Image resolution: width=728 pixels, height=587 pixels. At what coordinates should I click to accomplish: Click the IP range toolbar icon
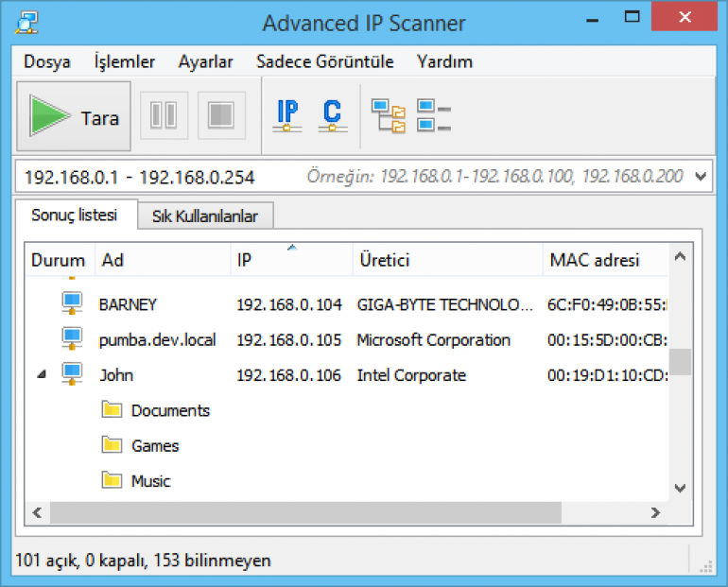[287, 115]
